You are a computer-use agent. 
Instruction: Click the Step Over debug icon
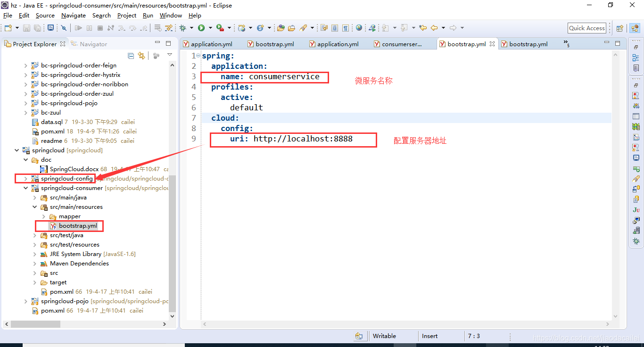[x=132, y=28]
